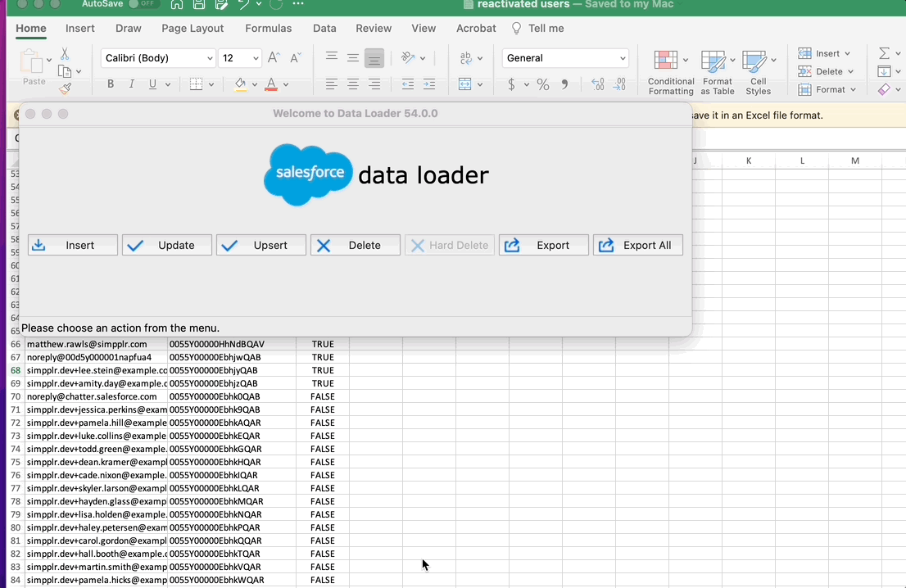Toggle Italic formatting
This screenshot has width=906, height=588.
pos(132,84)
